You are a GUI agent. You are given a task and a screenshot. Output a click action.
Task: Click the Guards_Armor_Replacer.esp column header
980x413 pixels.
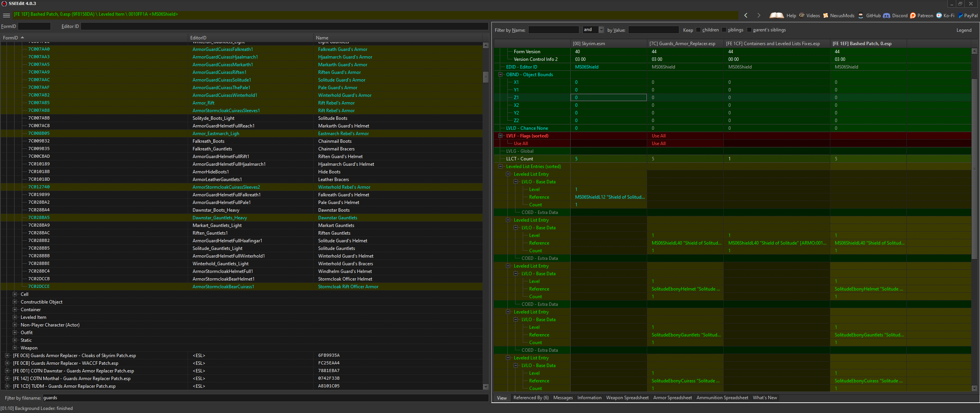(x=685, y=44)
